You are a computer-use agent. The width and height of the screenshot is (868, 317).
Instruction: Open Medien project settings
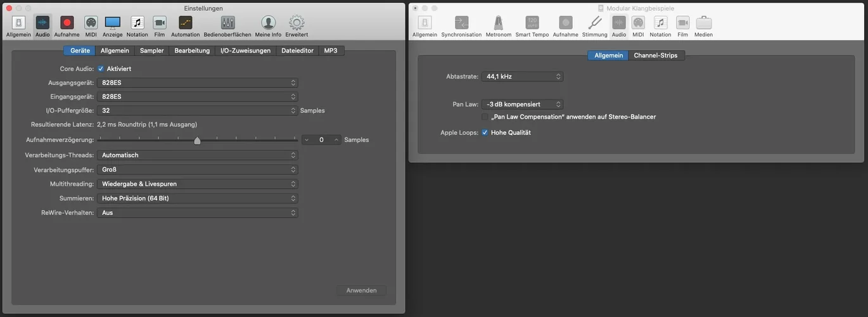click(703, 26)
